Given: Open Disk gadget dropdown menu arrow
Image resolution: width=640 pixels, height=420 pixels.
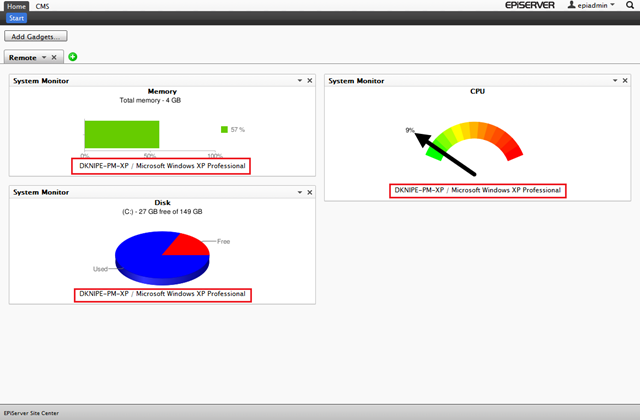Looking at the screenshot, I should coord(299,192).
